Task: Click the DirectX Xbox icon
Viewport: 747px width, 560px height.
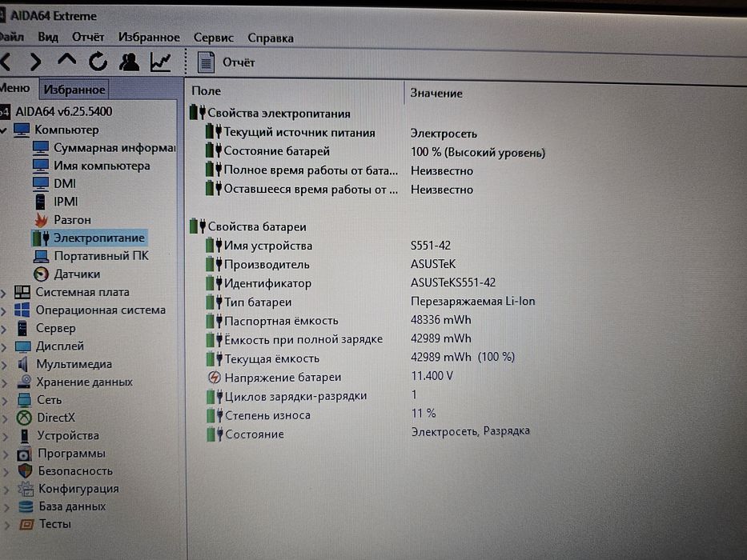Action: 24,418
